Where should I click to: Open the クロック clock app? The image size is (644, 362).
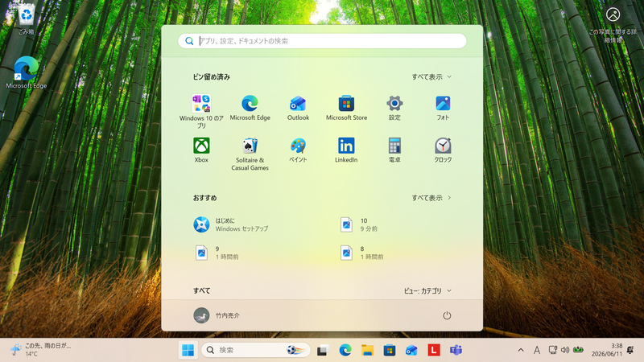coord(443,150)
